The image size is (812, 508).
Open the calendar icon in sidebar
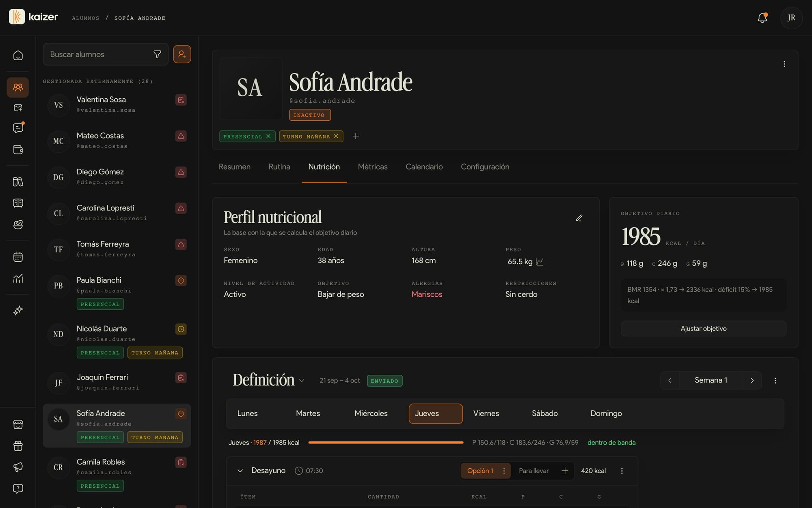(x=18, y=257)
